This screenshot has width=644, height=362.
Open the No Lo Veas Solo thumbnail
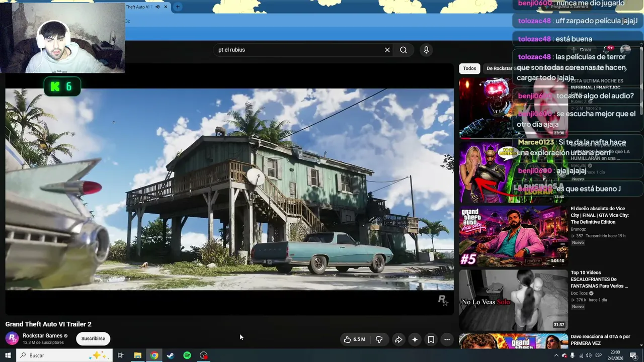pos(513,300)
